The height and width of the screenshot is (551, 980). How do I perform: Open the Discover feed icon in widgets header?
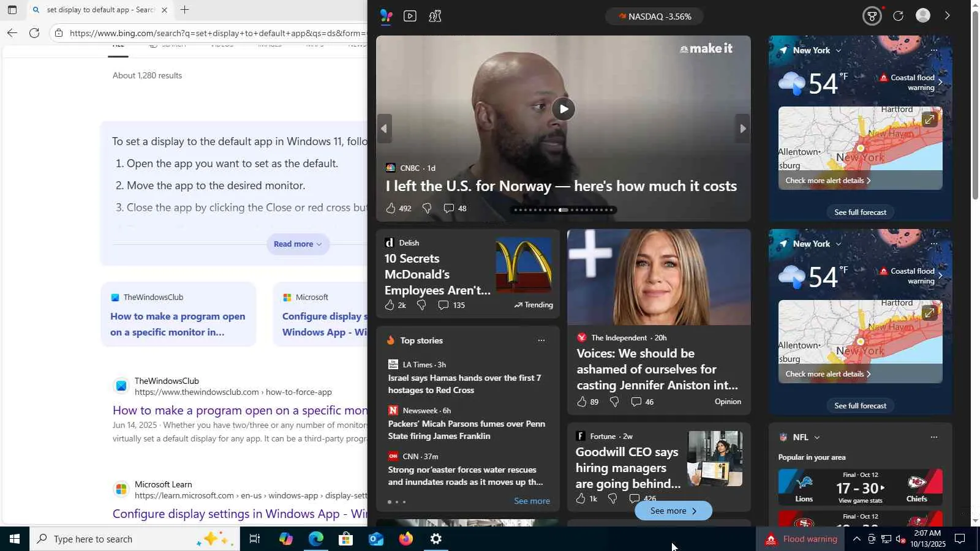(386, 16)
